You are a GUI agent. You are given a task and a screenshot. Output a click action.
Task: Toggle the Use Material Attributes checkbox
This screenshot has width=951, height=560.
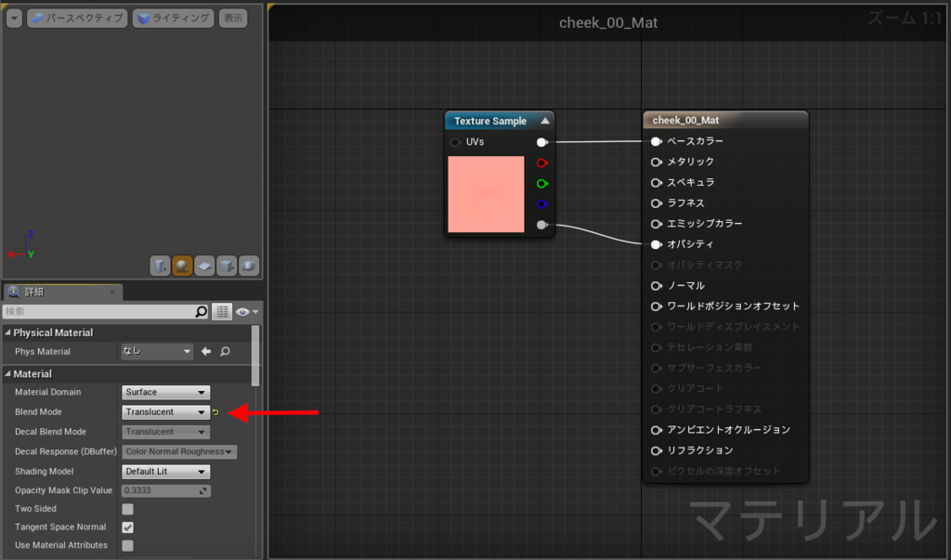click(x=127, y=545)
